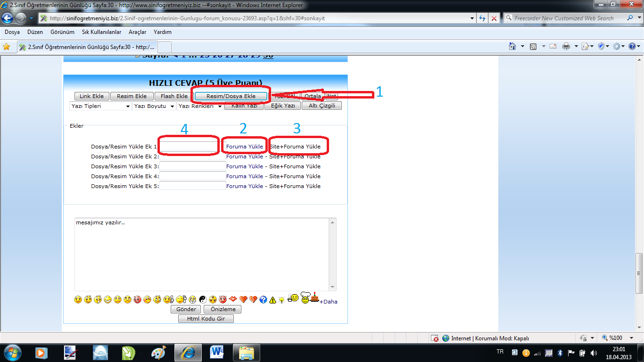This screenshot has width=644, height=362.
Task: Open the Araçlar menu
Action: click(137, 32)
